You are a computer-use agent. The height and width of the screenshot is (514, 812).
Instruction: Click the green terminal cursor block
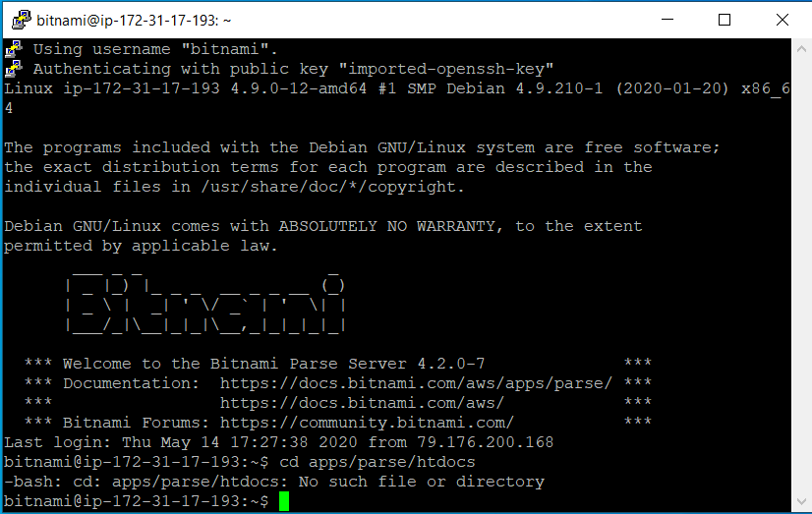click(x=284, y=501)
